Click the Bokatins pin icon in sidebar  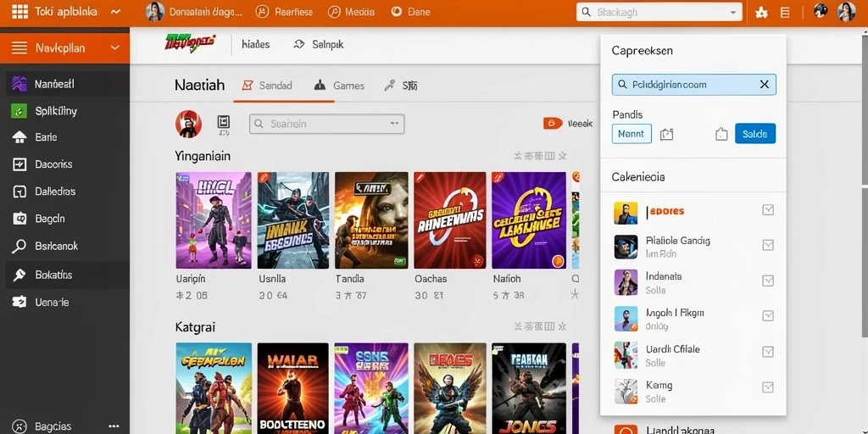[x=19, y=275]
